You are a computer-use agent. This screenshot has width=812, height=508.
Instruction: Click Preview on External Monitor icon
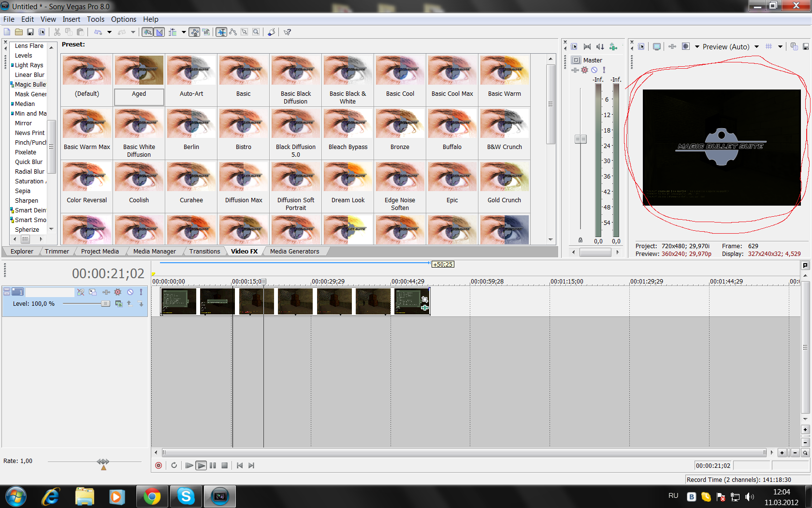(657, 47)
